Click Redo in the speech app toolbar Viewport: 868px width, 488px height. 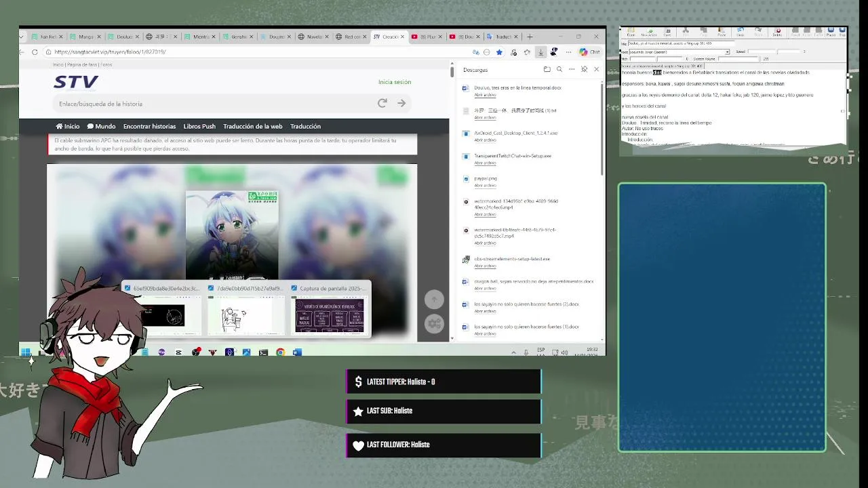758,32
